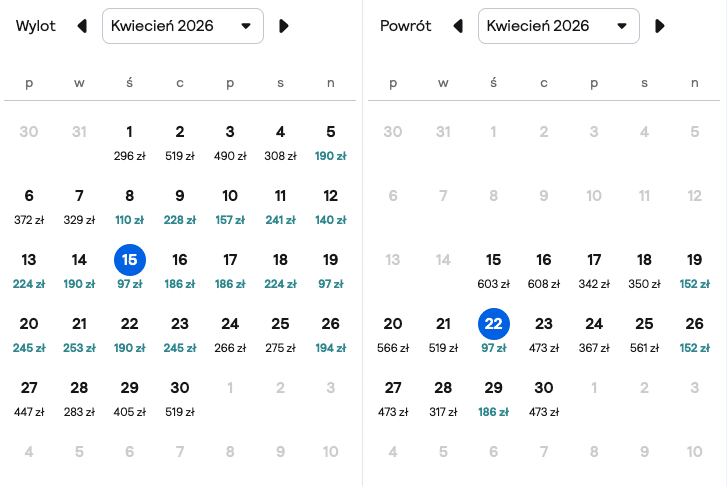Viewport: 727px width, 486px height.
Task: Select departure date 19 priced 97 zł
Action: (331, 270)
